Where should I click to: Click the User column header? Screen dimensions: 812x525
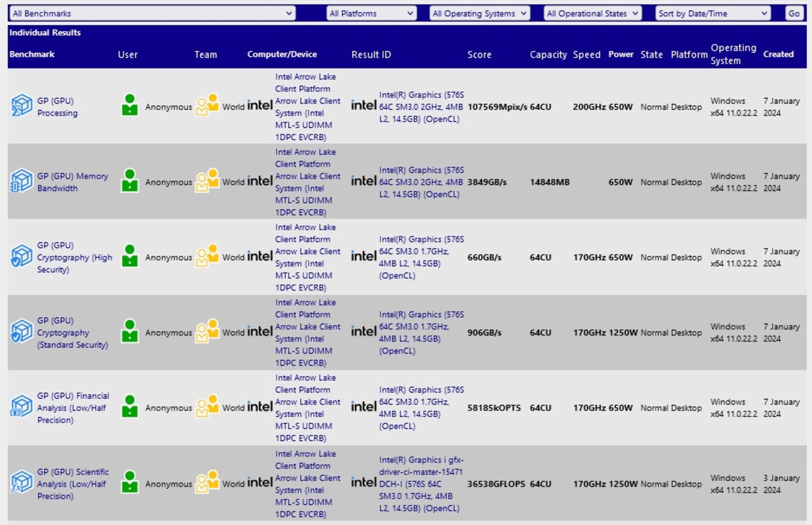(128, 55)
